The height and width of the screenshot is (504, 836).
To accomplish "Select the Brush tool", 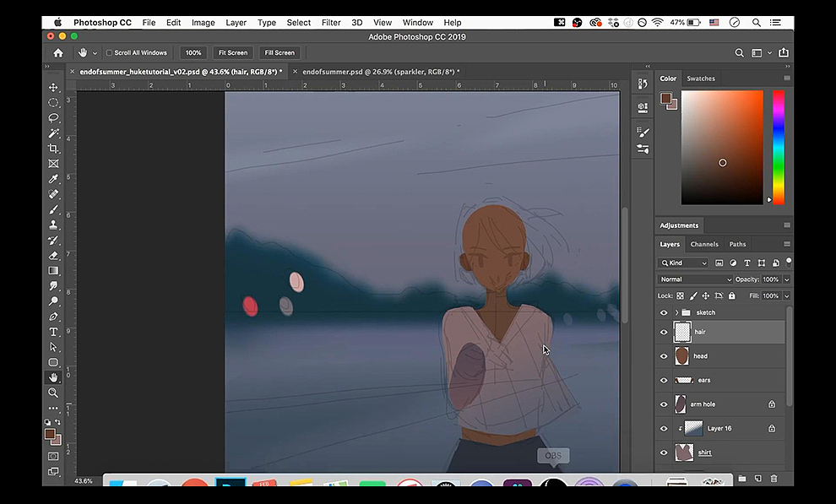I will pyautogui.click(x=53, y=209).
